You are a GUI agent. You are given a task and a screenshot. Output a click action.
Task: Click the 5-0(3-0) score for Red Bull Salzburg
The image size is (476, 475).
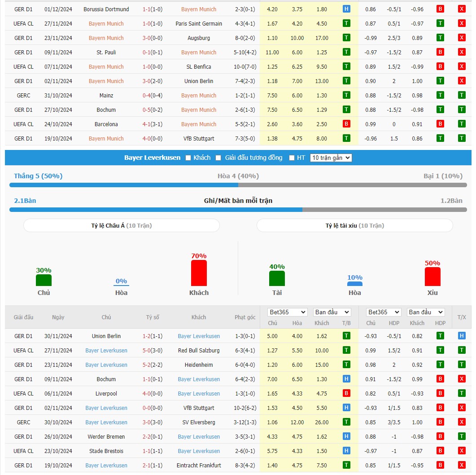click(x=153, y=351)
